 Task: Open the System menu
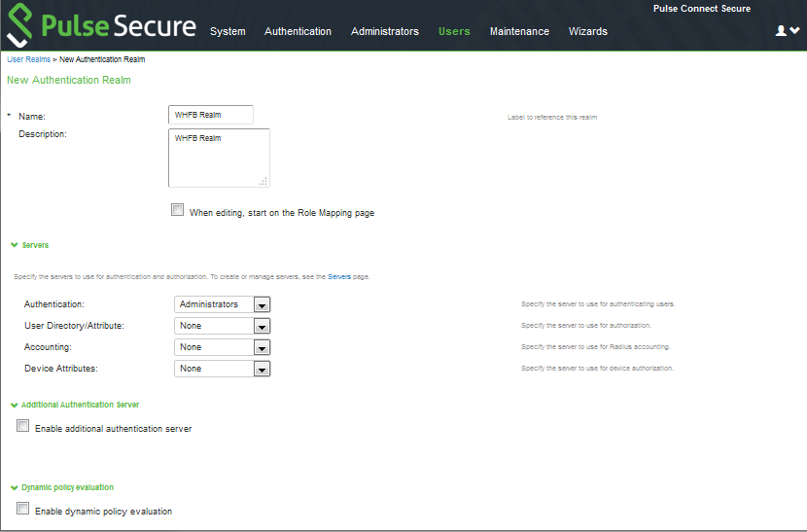228,31
